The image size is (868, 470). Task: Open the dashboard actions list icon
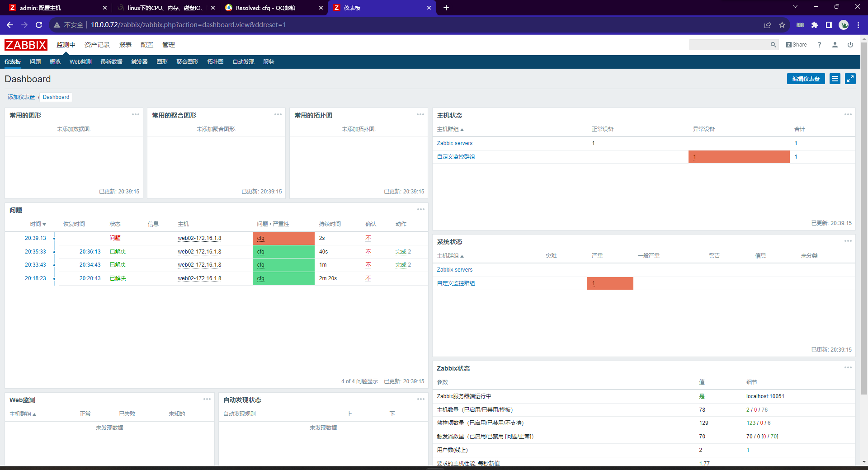pos(835,79)
